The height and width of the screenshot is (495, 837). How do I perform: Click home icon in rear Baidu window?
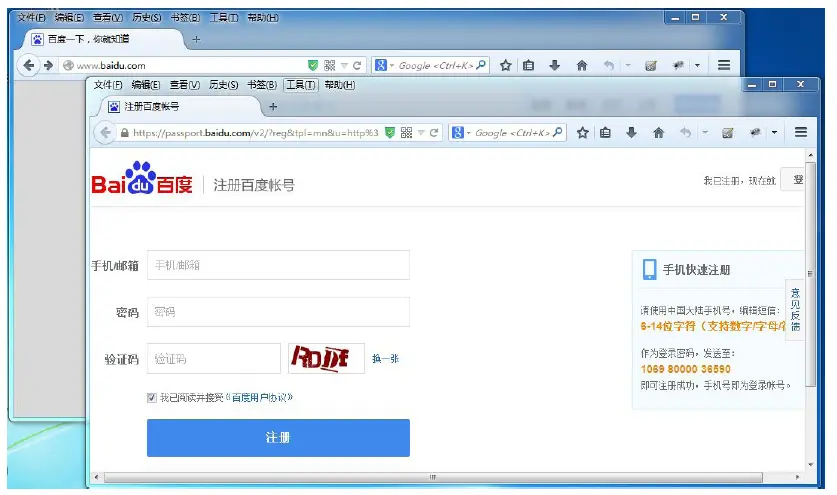pyautogui.click(x=582, y=65)
